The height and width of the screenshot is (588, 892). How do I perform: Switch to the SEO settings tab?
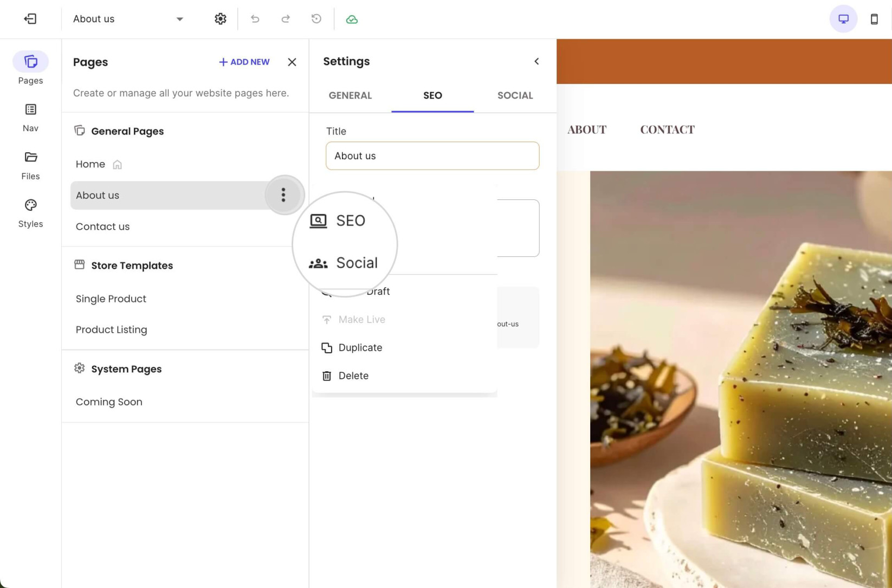[x=432, y=95]
